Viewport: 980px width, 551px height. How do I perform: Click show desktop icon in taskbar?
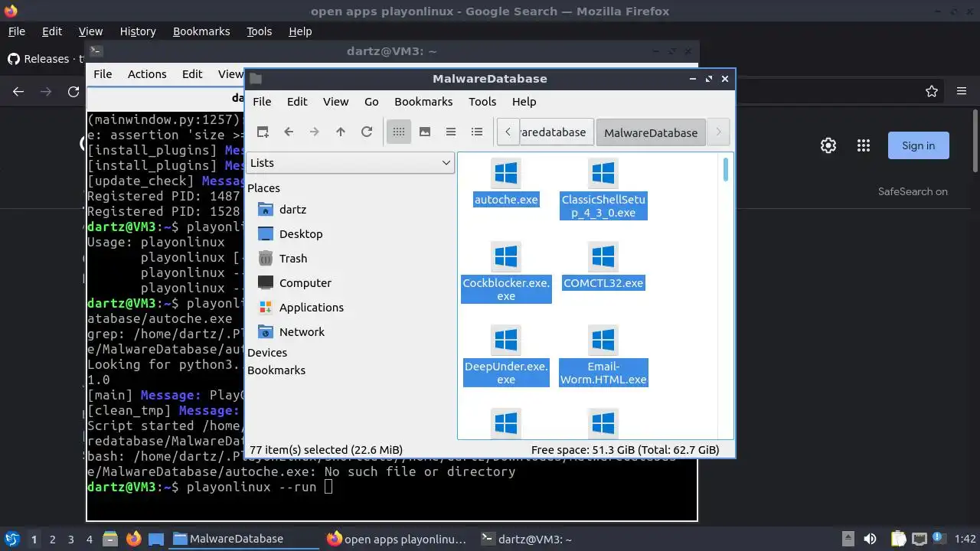click(156, 539)
